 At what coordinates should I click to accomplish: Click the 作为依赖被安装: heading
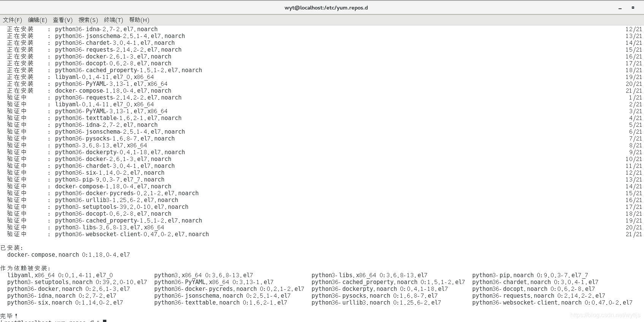click(25, 268)
